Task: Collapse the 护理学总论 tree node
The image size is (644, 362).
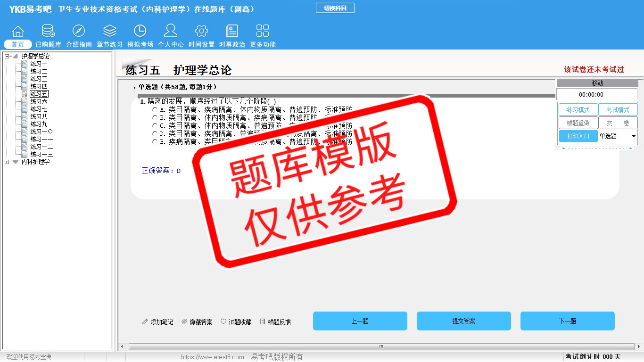Action: coord(7,56)
